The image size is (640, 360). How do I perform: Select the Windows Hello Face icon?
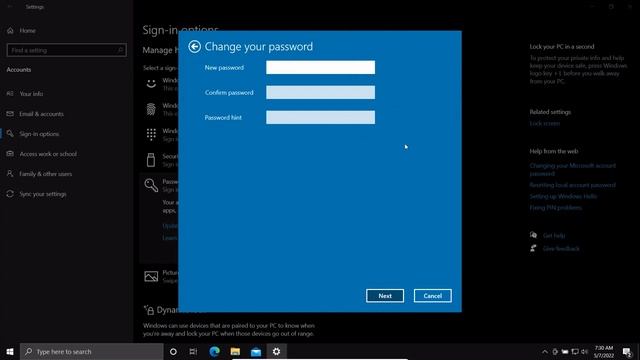tap(151, 84)
